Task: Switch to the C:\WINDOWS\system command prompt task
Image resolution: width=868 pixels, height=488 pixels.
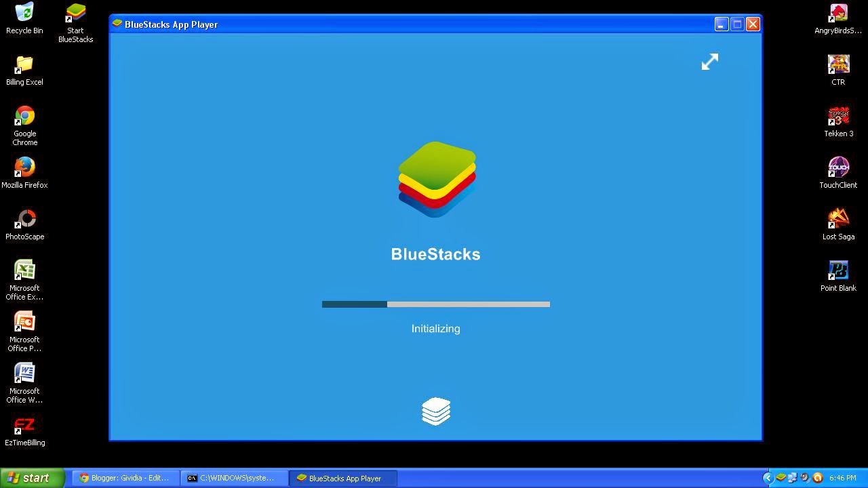Action: [234, 478]
